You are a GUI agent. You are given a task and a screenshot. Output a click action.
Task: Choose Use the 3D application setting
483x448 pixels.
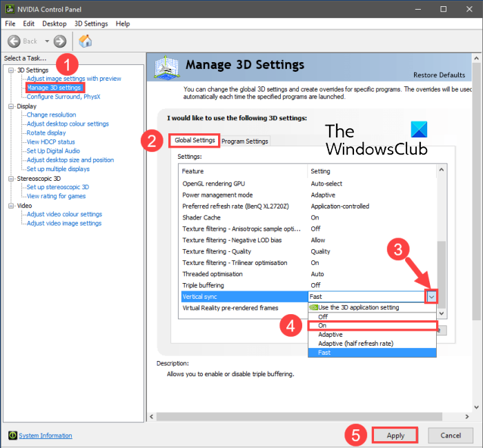coord(372,307)
